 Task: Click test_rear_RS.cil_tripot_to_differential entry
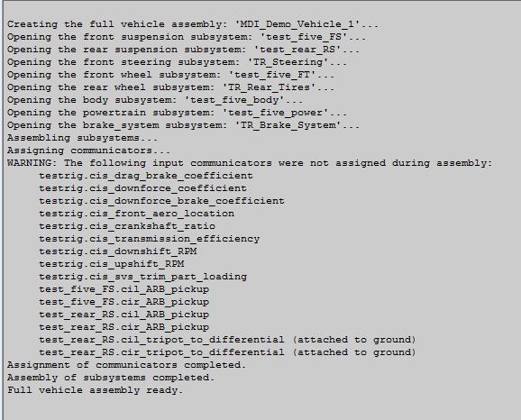pos(228,340)
